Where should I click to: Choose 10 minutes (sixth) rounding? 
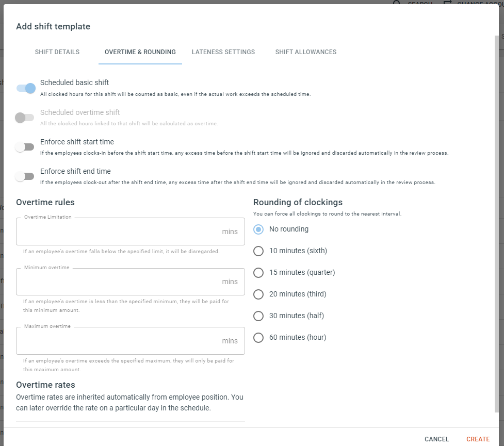(x=258, y=251)
